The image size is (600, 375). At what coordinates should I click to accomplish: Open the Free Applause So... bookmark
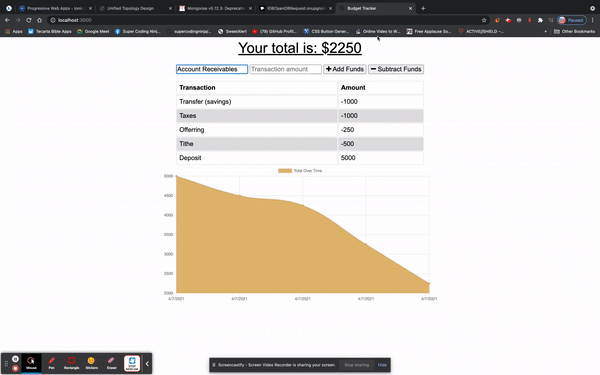pos(429,31)
